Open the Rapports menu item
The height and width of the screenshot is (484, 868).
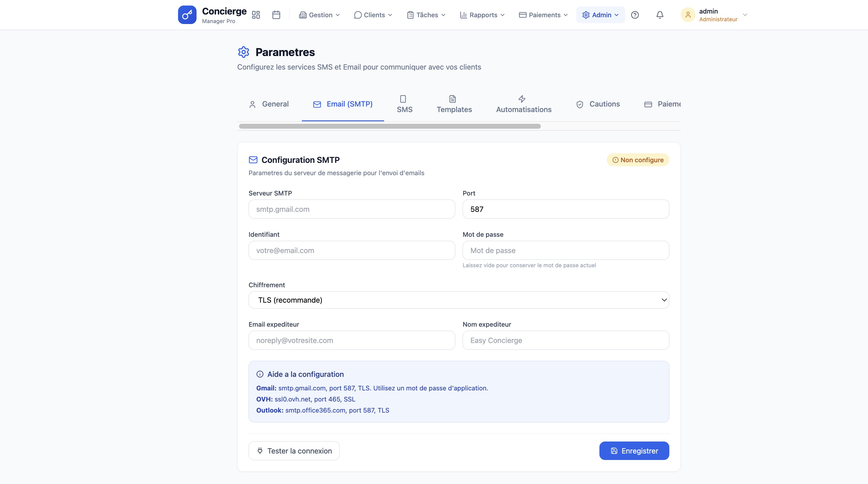point(482,14)
